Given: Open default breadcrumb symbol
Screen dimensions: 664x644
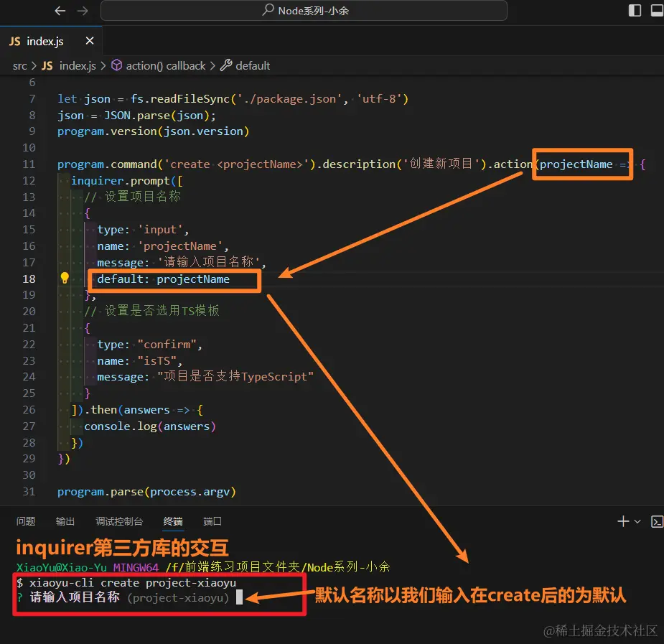Looking at the screenshot, I should point(246,65).
